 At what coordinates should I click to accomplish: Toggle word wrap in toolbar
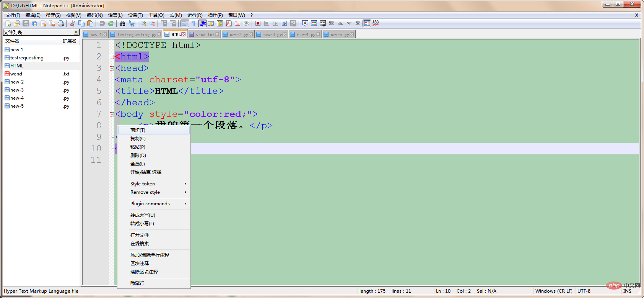tap(185, 23)
